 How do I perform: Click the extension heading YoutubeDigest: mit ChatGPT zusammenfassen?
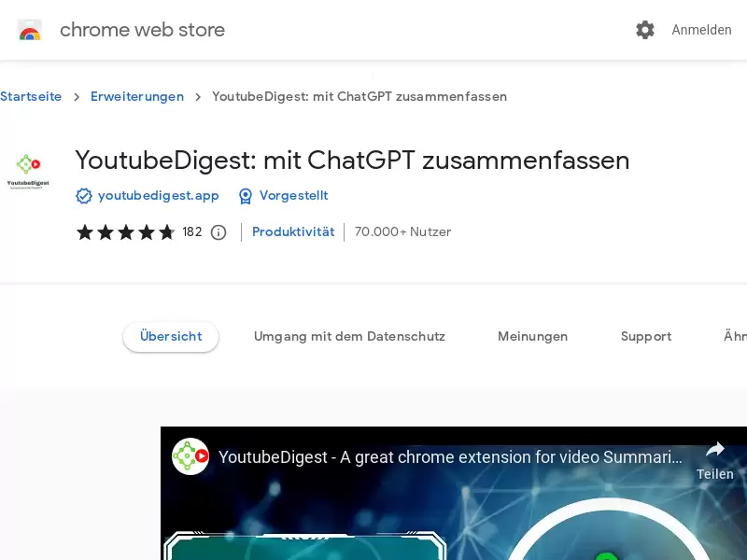point(352,161)
